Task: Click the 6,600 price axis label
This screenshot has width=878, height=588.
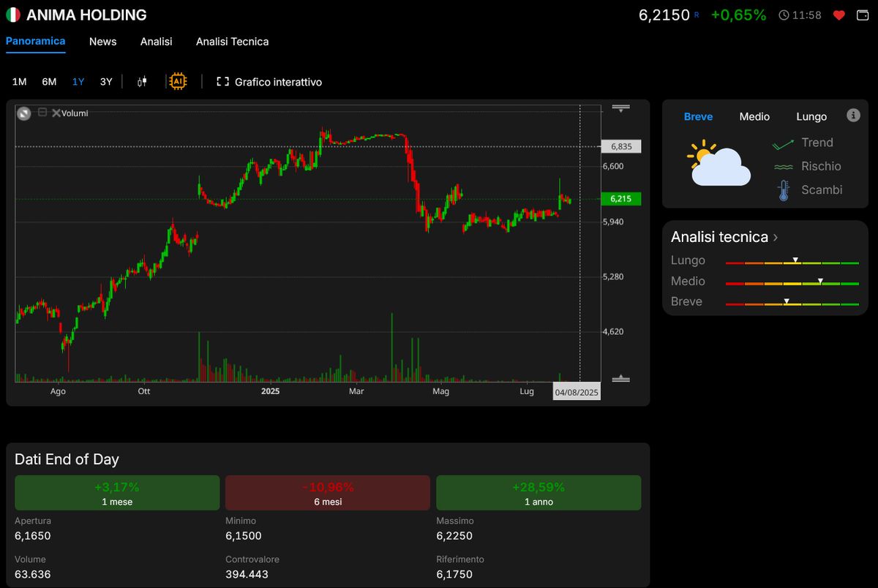Action: (x=613, y=167)
